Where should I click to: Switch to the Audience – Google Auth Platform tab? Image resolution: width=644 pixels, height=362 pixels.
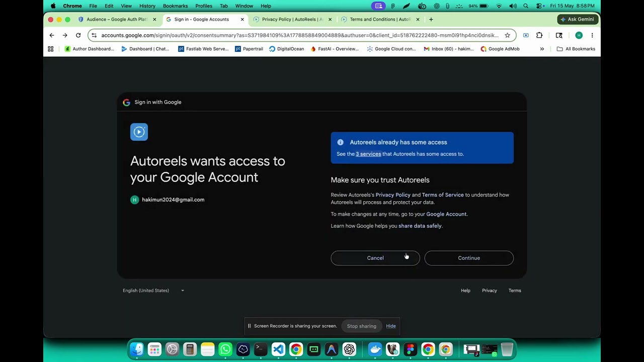[x=117, y=19]
